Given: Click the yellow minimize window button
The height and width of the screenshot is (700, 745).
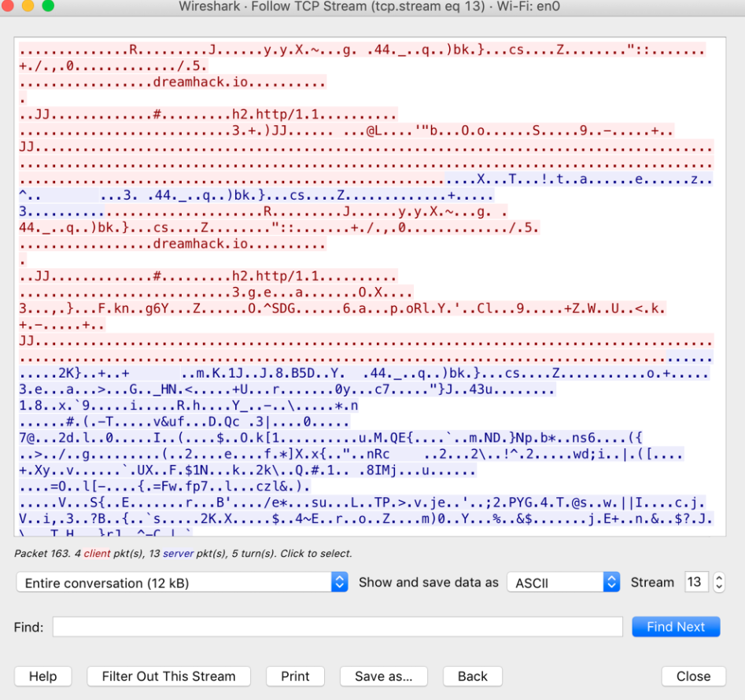Looking at the screenshot, I should pos(28,6).
